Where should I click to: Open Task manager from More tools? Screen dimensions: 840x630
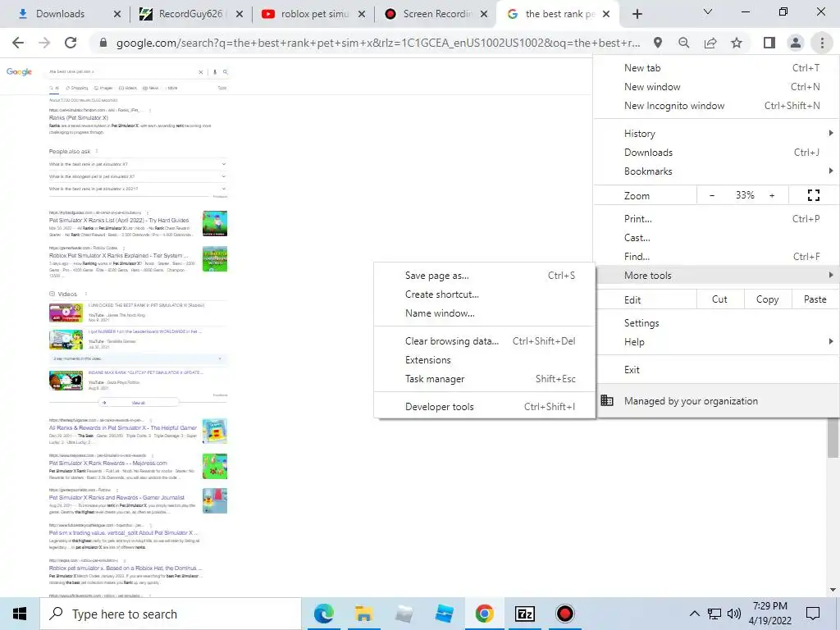[x=484, y=379]
